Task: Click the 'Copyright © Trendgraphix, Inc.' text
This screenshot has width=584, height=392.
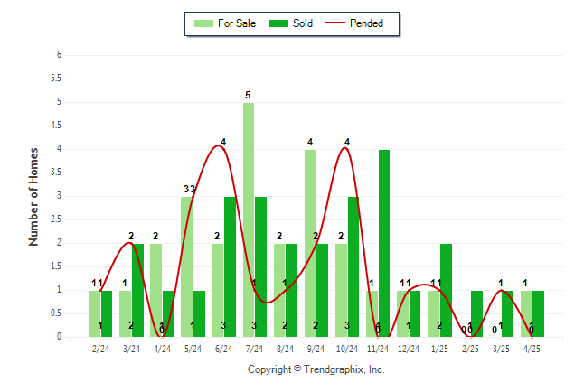Action: (316, 369)
